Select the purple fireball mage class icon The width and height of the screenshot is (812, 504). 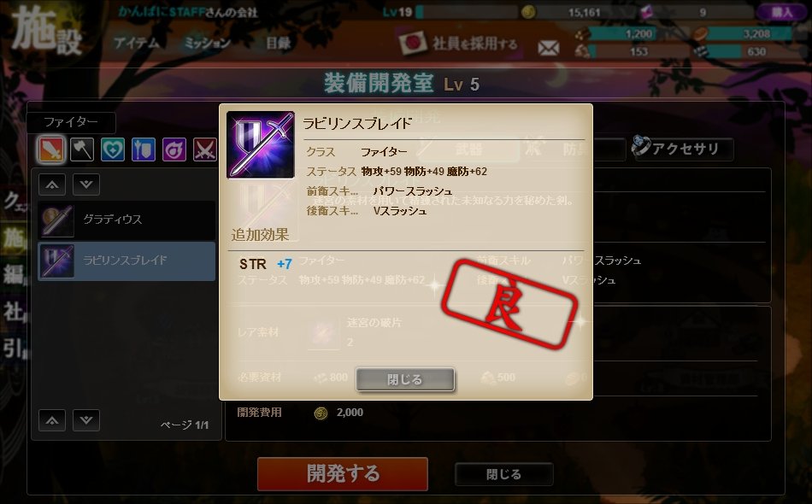[174, 150]
